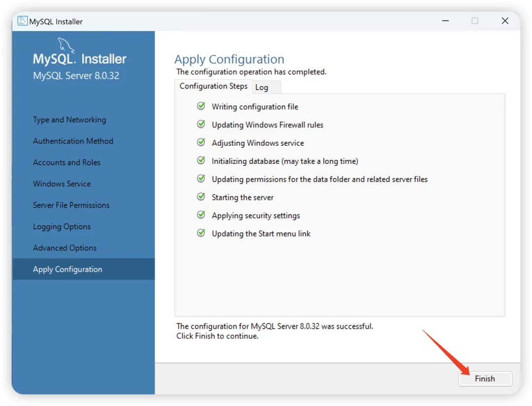
Task: Select Logging Options in sidebar
Action: [62, 226]
